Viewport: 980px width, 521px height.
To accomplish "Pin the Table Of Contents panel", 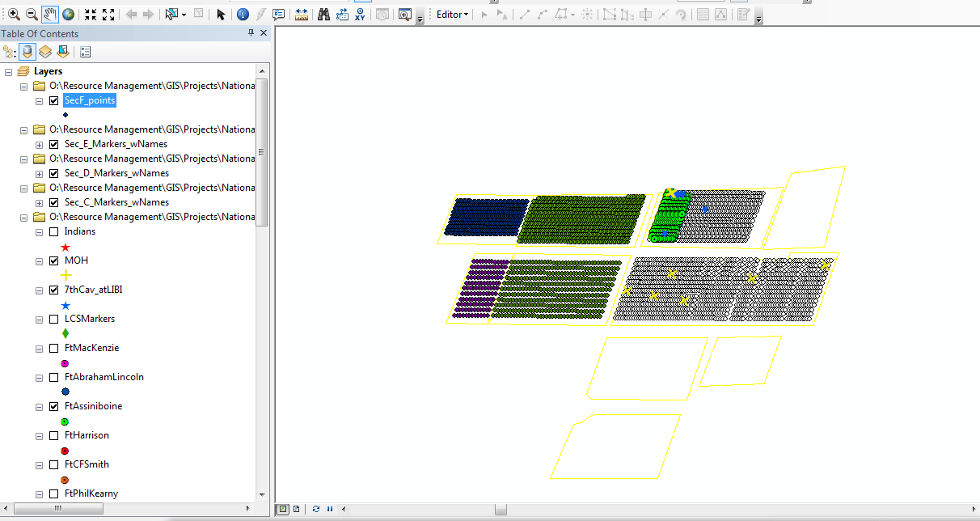I will tap(251, 33).
